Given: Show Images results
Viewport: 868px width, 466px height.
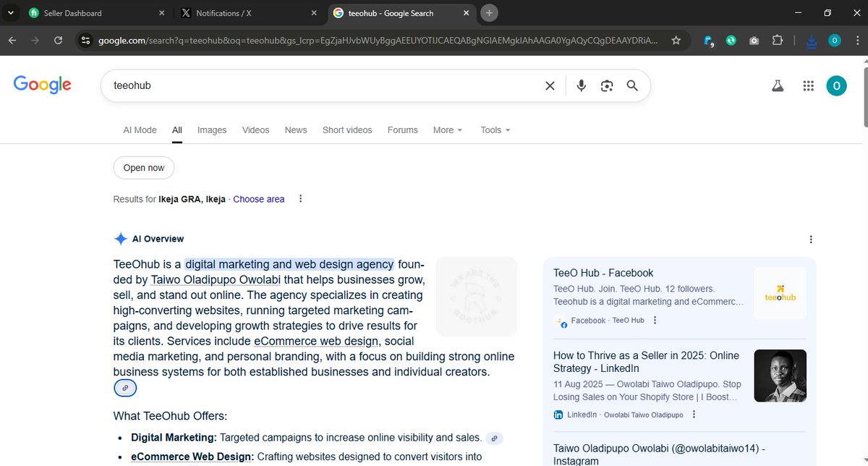Looking at the screenshot, I should [212, 130].
